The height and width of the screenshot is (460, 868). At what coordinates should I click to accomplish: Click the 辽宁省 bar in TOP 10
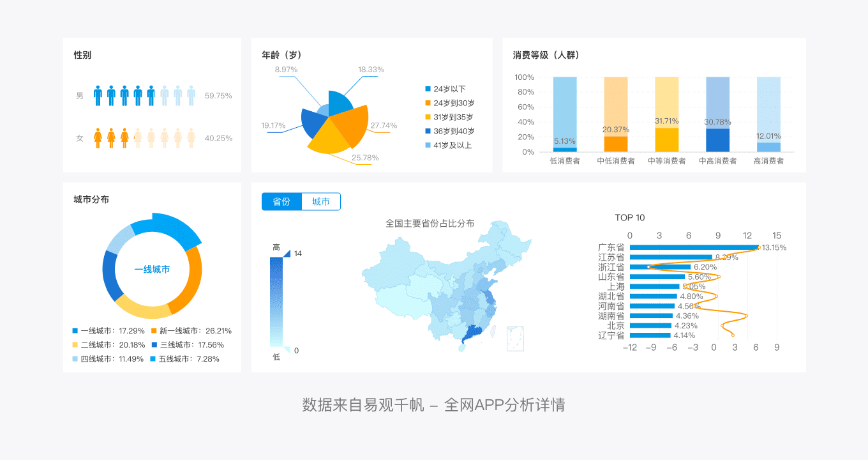(650, 335)
